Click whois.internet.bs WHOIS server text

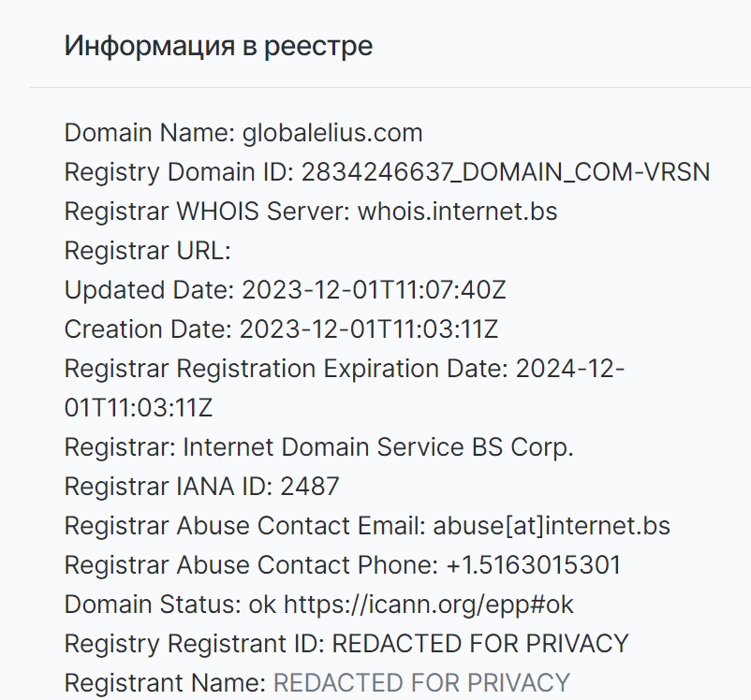457,211
